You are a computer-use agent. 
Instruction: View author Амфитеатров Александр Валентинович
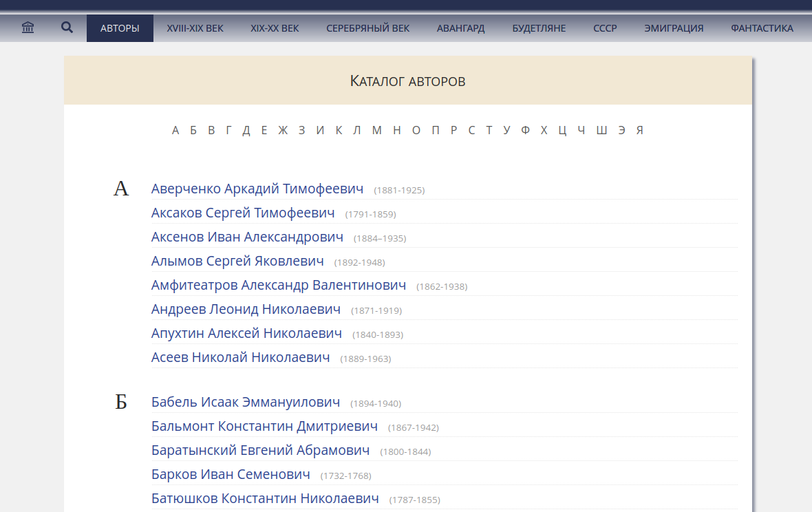pos(279,286)
